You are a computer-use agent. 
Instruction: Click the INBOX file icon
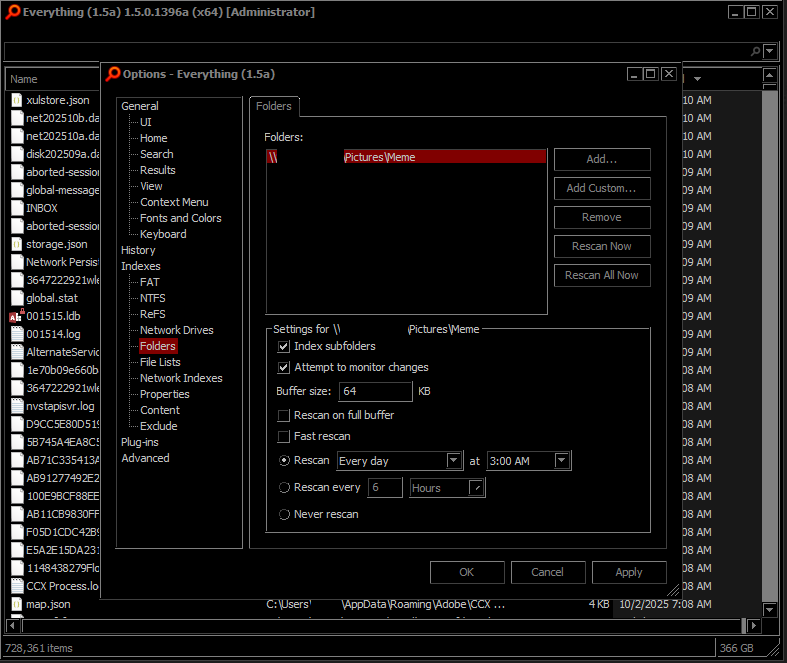16,208
